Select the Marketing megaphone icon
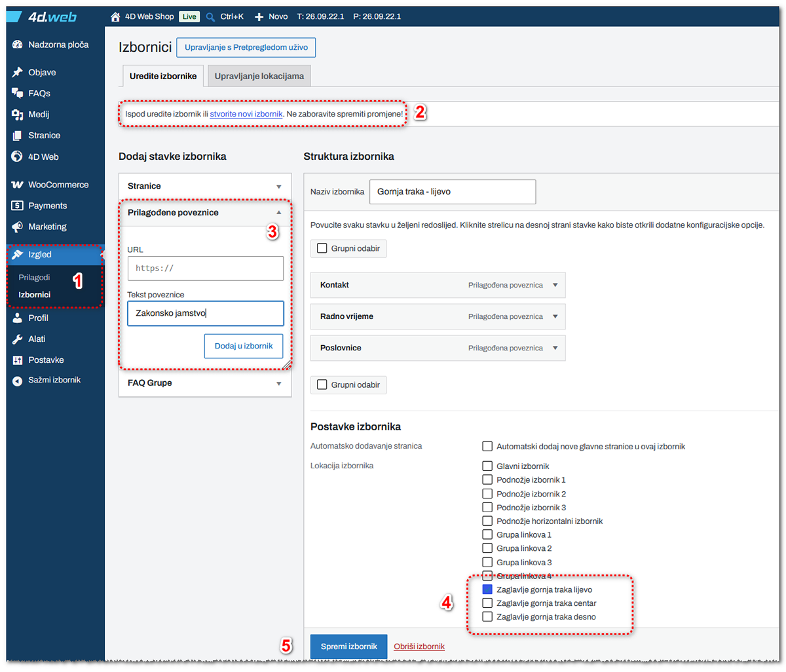The width and height of the screenshot is (786, 672). pos(18,227)
